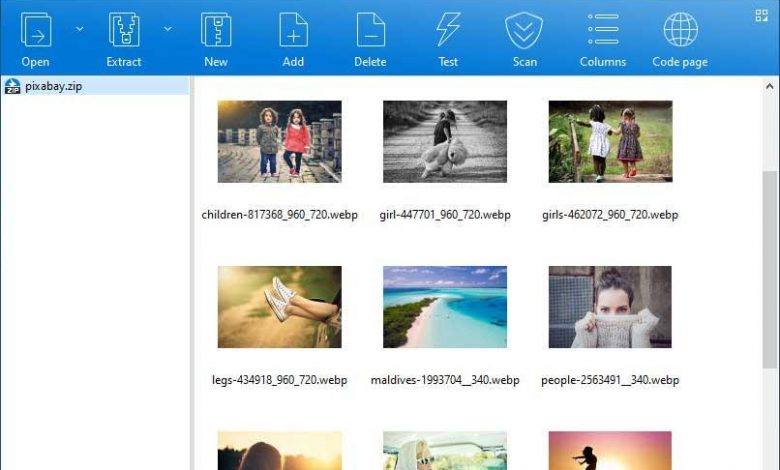Select the girls-462072_960_720.webp thumbnail
The image size is (780, 470).
[610, 142]
